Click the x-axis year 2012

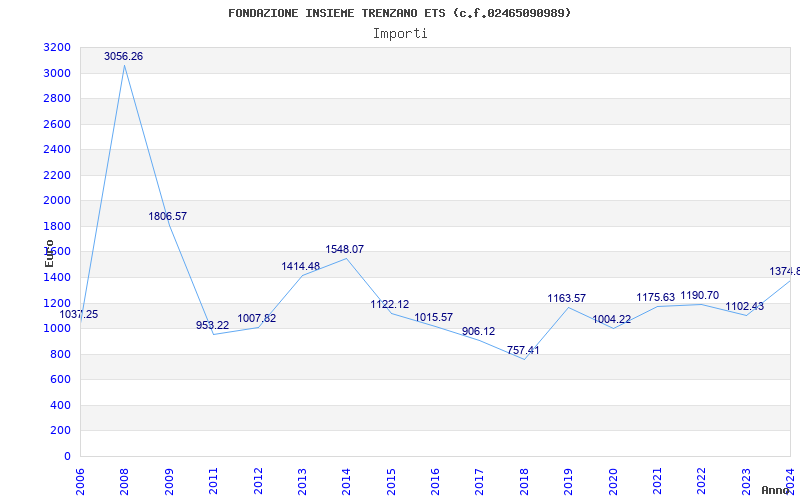tap(258, 481)
